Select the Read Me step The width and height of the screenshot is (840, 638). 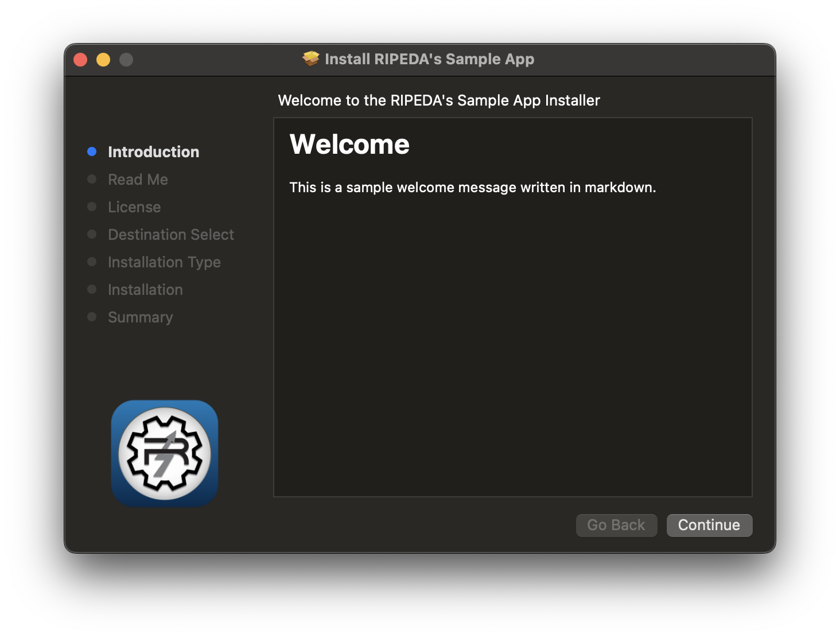(138, 179)
